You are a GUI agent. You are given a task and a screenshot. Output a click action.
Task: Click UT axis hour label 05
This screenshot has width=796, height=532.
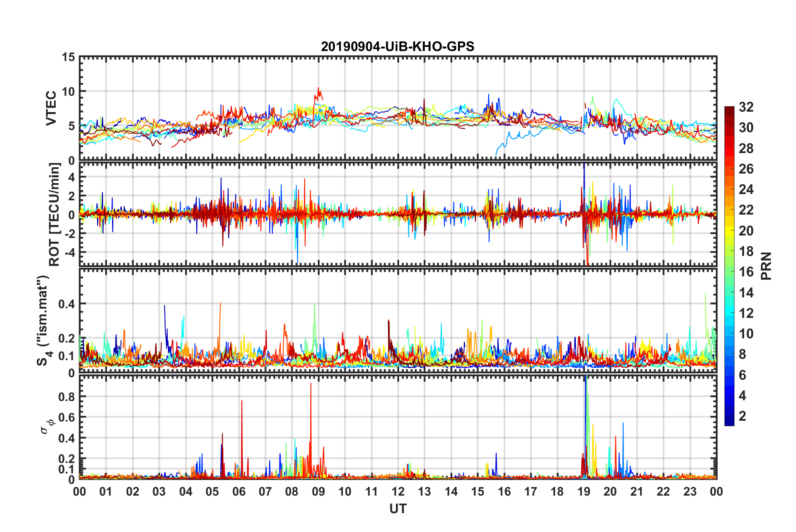coord(212,491)
